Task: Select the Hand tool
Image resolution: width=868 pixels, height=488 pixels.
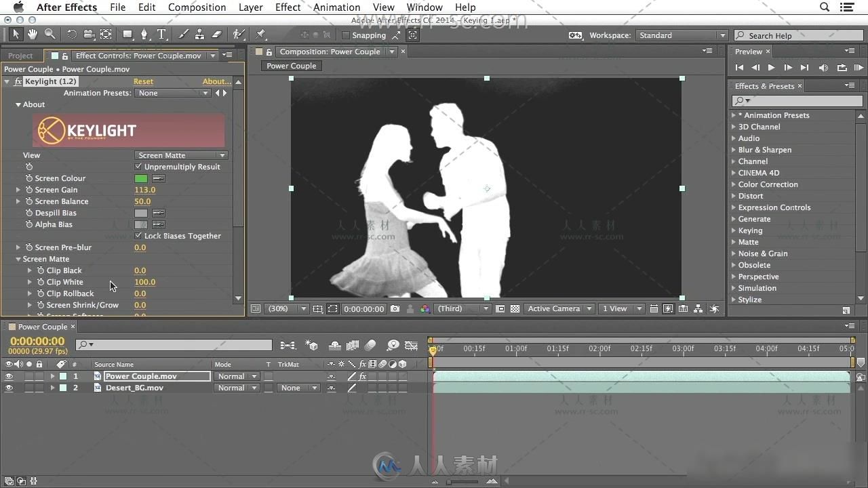Action: [33, 34]
